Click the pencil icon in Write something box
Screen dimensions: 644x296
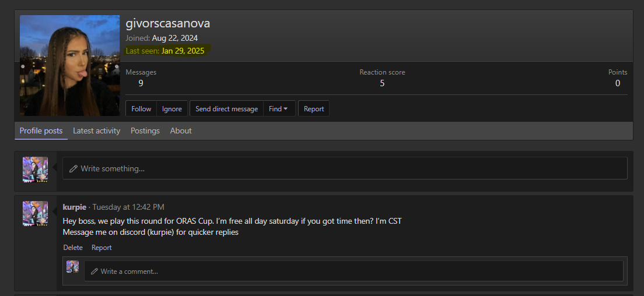[73, 168]
